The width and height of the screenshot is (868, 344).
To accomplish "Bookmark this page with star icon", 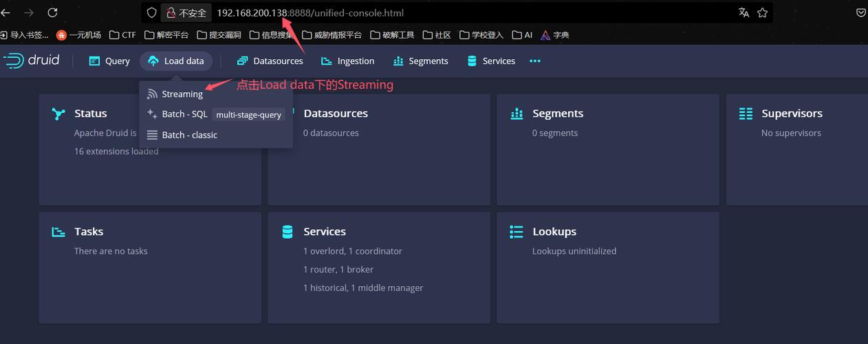I will (x=762, y=12).
